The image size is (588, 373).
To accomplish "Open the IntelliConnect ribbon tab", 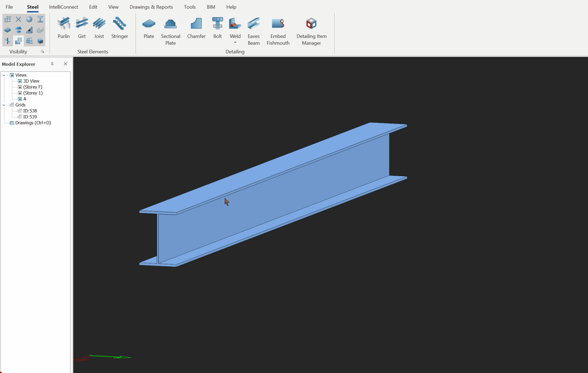I will tap(63, 7).
